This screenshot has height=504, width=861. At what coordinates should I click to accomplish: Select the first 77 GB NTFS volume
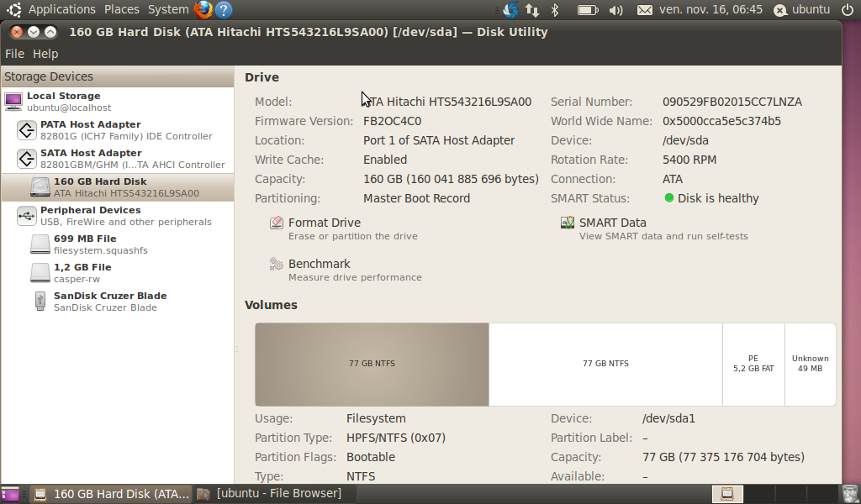372,365
